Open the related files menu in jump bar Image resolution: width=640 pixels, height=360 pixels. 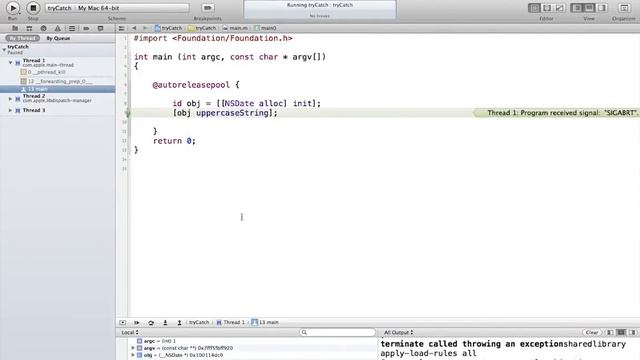pos(121,28)
